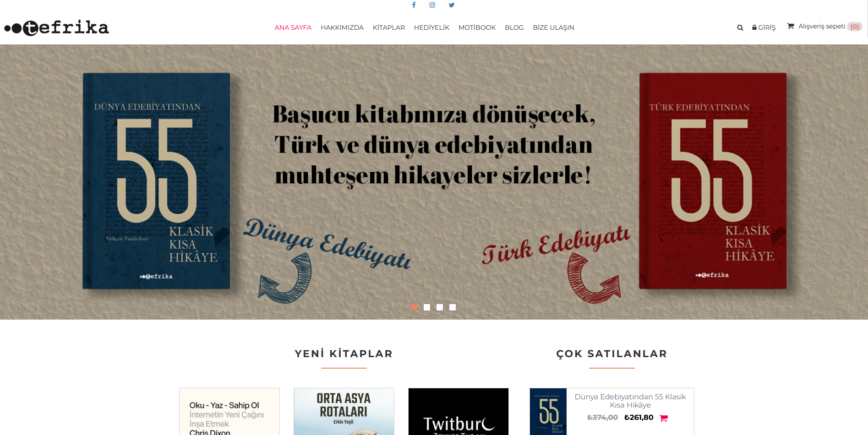This screenshot has width=868, height=435.
Task: Open the Facebook social icon
Action: click(414, 5)
